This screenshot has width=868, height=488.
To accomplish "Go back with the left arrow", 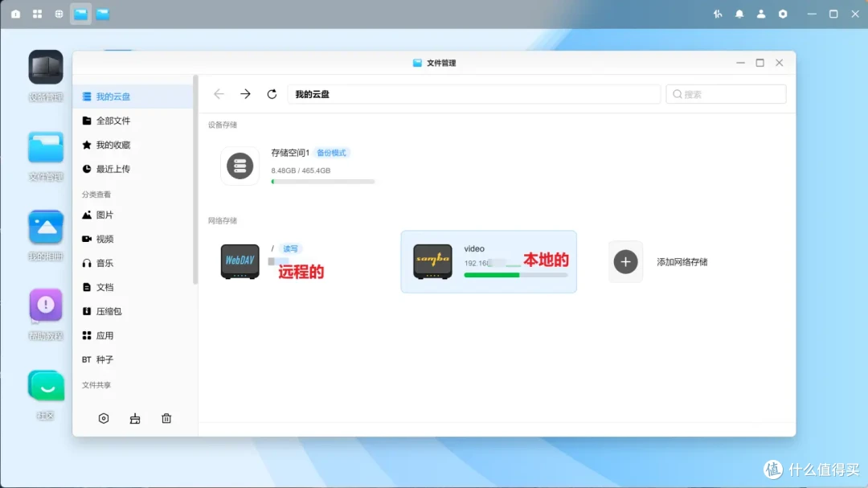I will pos(219,94).
